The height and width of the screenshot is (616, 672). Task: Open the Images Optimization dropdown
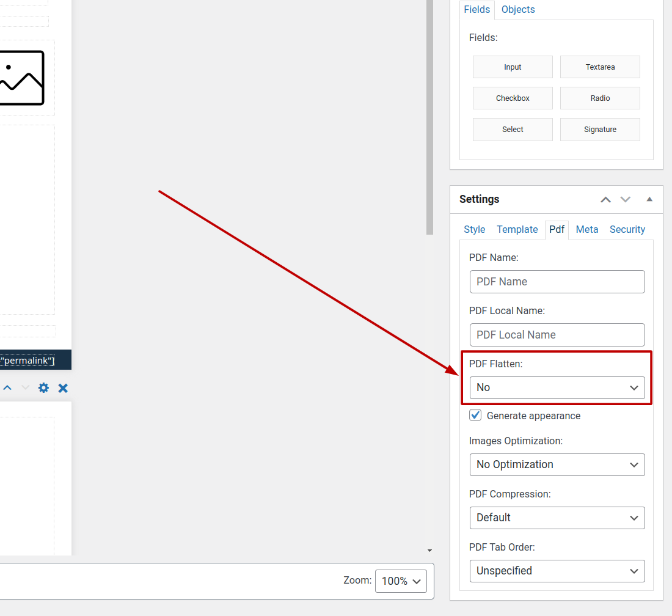tap(557, 464)
